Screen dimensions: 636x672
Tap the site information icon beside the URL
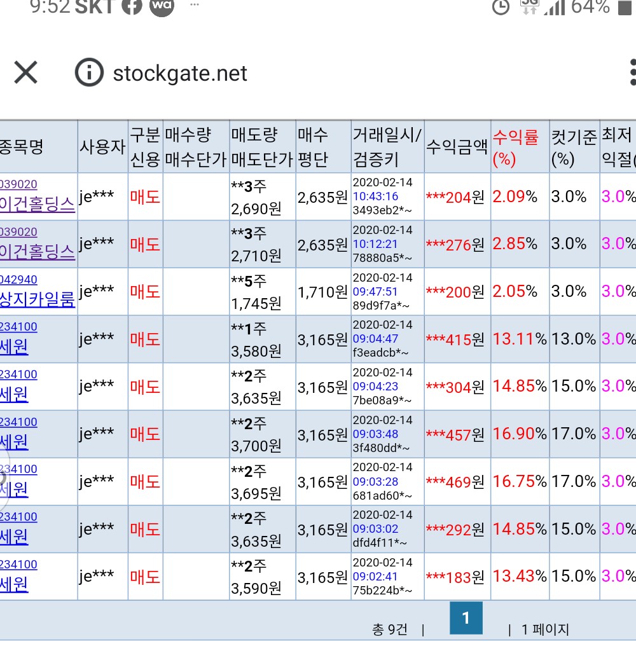click(89, 73)
